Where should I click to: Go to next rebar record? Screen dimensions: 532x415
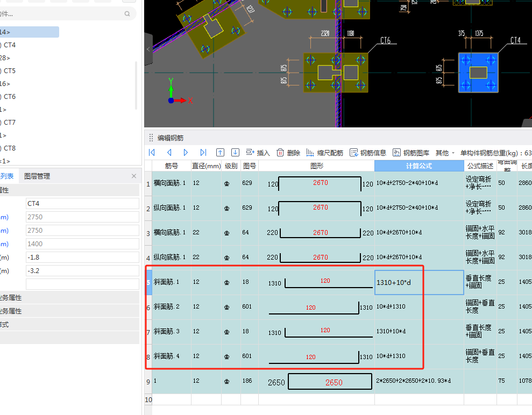(x=186, y=153)
